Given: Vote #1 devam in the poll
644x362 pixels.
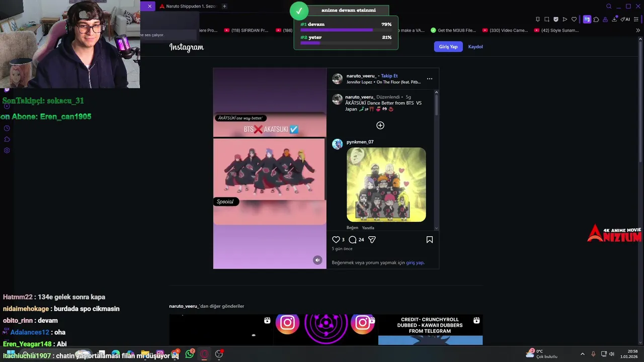Looking at the screenshot, I should 346,27.
